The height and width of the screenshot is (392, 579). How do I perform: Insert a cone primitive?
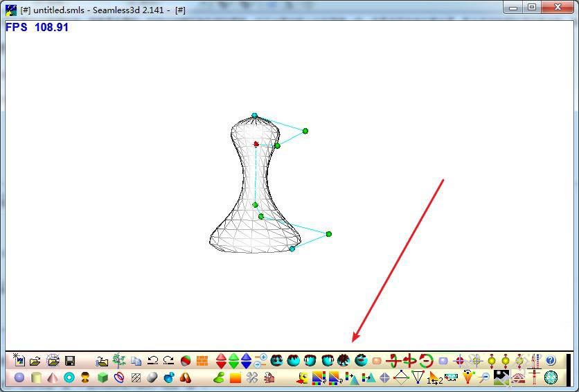(x=53, y=377)
